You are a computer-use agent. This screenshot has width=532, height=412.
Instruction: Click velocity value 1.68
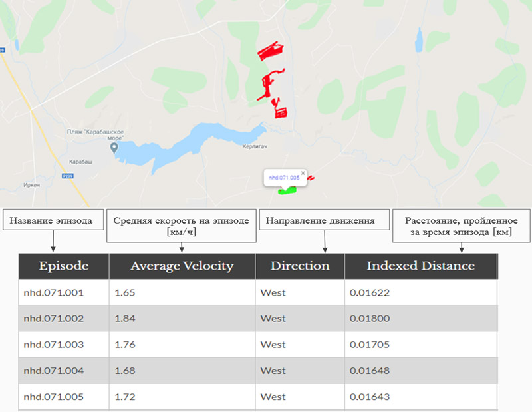125,371
